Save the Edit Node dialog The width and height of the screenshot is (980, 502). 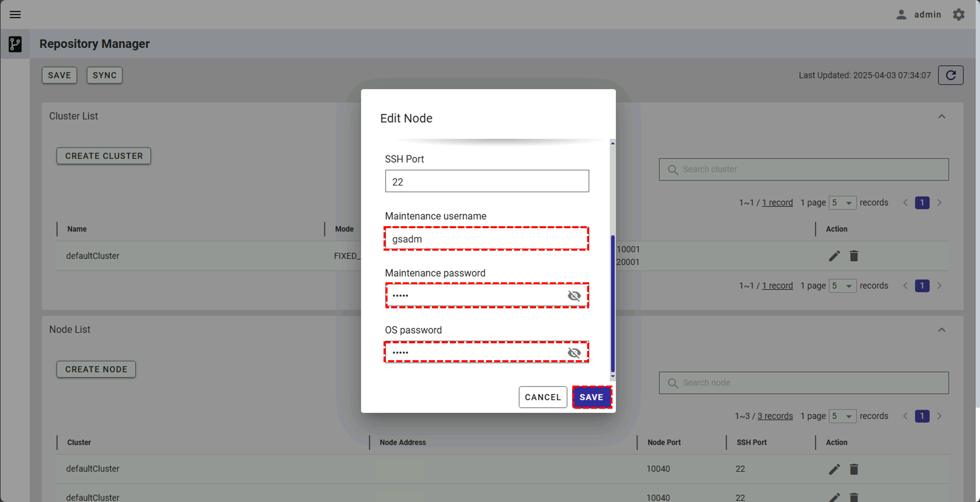point(591,397)
